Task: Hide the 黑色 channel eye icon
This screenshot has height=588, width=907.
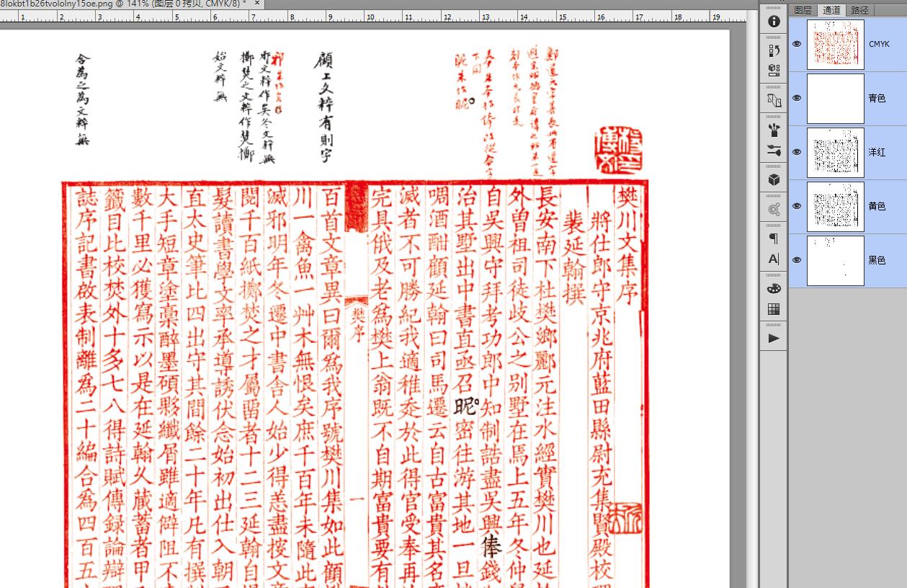Action: (x=797, y=260)
